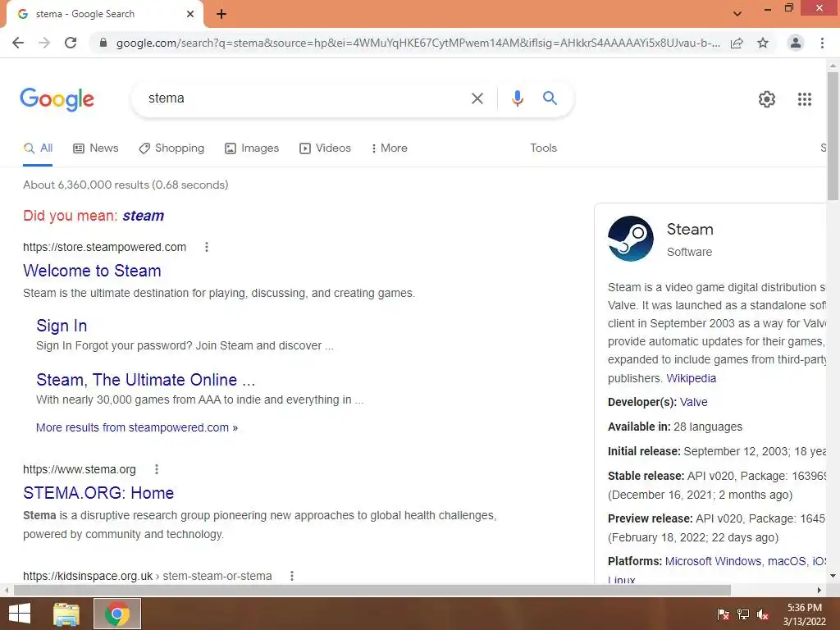The width and height of the screenshot is (840, 630).
Task: Share this page from address bar
Action: pyautogui.click(x=737, y=43)
